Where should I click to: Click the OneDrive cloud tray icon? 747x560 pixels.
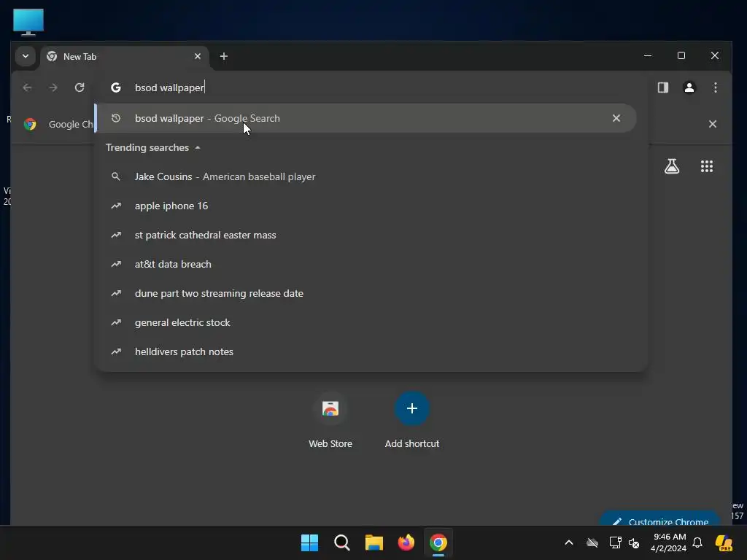[592, 542]
